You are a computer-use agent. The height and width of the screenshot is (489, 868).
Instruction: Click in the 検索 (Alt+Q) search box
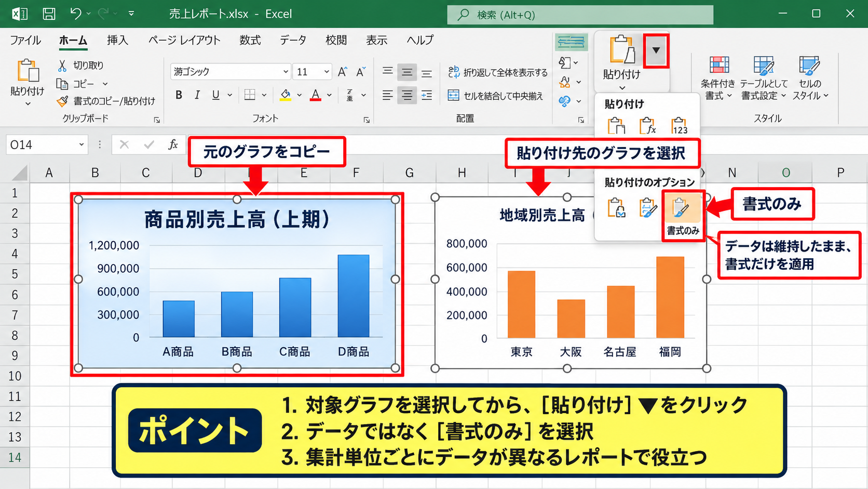coord(580,15)
